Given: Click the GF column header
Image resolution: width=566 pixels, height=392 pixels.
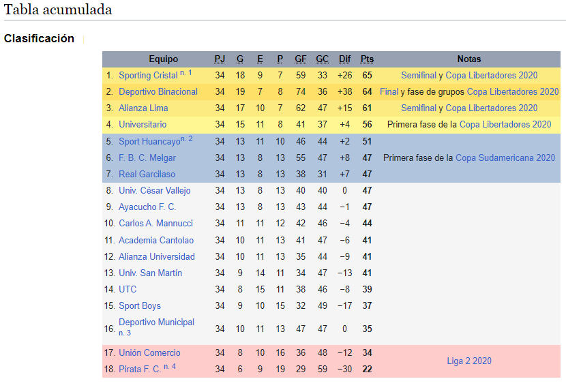Looking at the screenshot, I should tap(300, 59).
